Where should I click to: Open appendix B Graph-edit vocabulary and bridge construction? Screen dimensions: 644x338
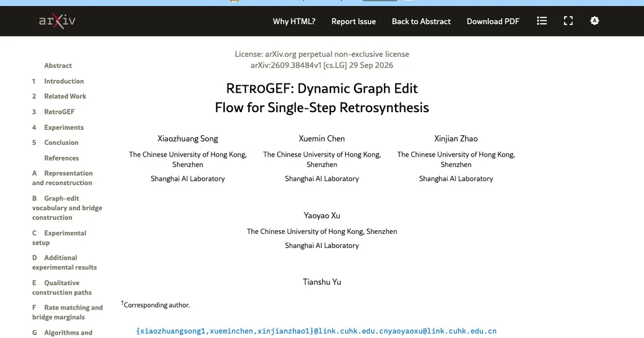click(x=67, y=208)
